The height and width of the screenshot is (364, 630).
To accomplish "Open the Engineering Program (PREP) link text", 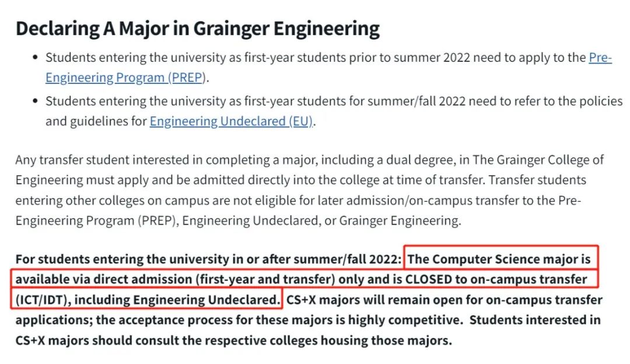I will tap(125, 78).
